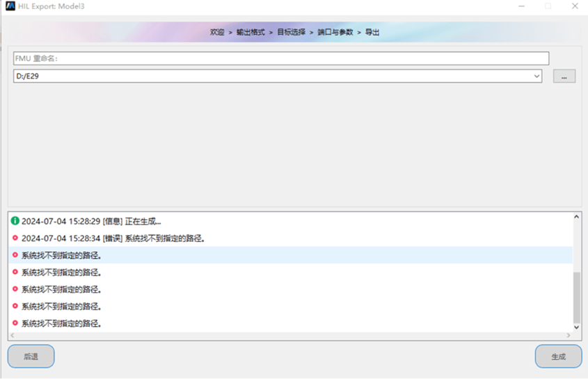This screenshot has height=379, width=588.
Task: Go to the 端口与参数 breadcrumb step
Action: (x=335, y=32)
